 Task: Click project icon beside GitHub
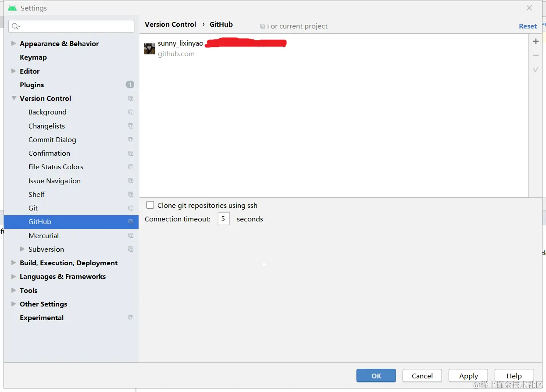point(131,222)
